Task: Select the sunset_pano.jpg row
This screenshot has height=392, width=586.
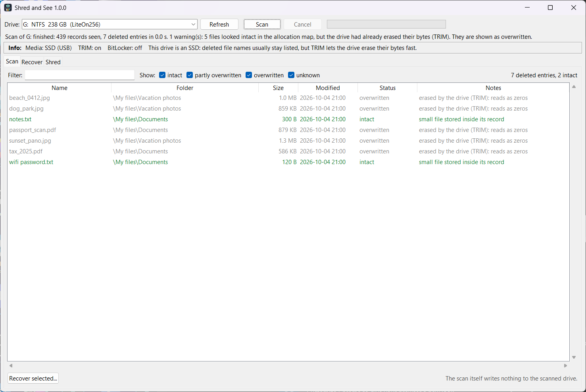Action: (x=288, y=141)
